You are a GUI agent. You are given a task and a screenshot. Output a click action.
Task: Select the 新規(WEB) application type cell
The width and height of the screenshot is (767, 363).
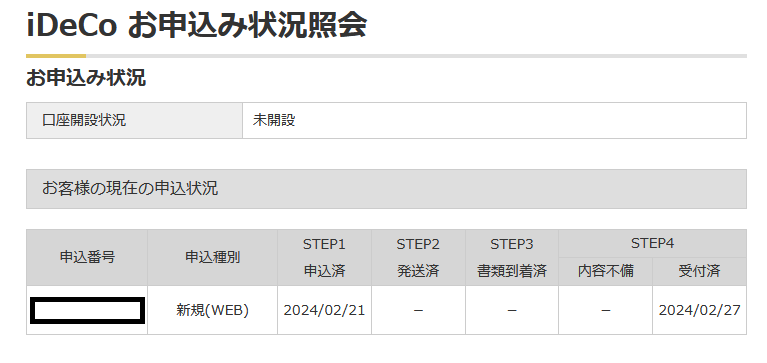(212, 310)
